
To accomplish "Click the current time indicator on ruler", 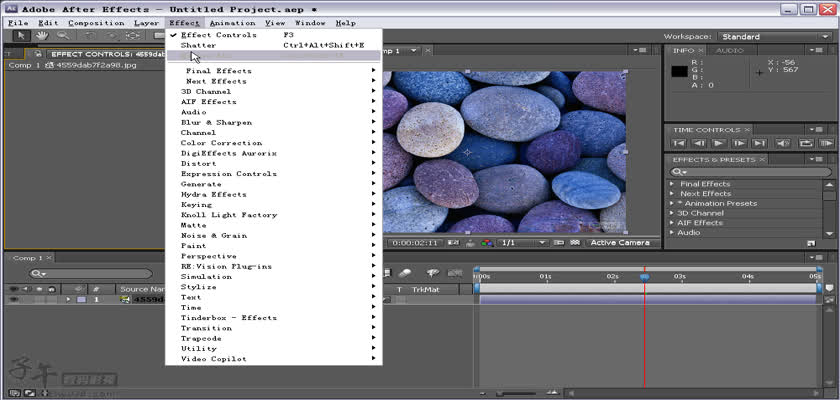I will click(x=645, y=277).
